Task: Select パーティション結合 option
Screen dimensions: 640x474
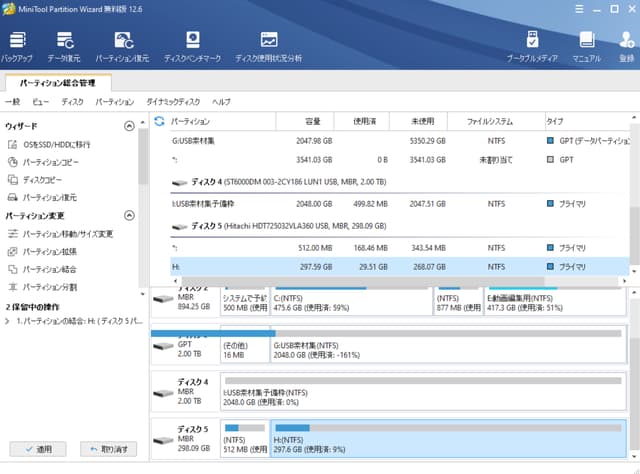Action: (x=42, y=269)
